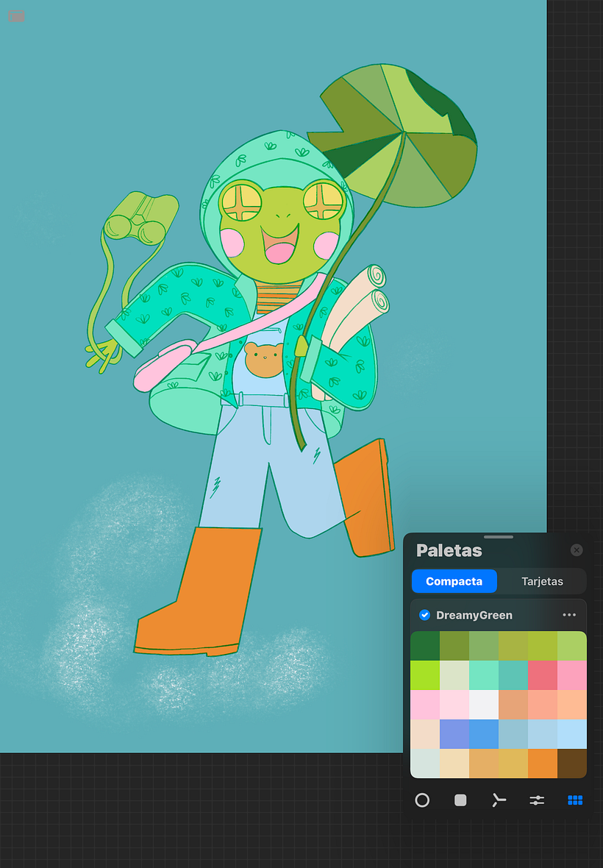Open the DreamyGreen three-dot options menu
The image size is (603, 868).
point(569,615)
